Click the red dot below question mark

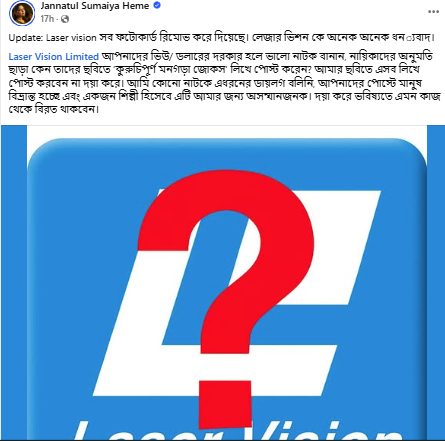pyautogui.click(x=225, y=404)
